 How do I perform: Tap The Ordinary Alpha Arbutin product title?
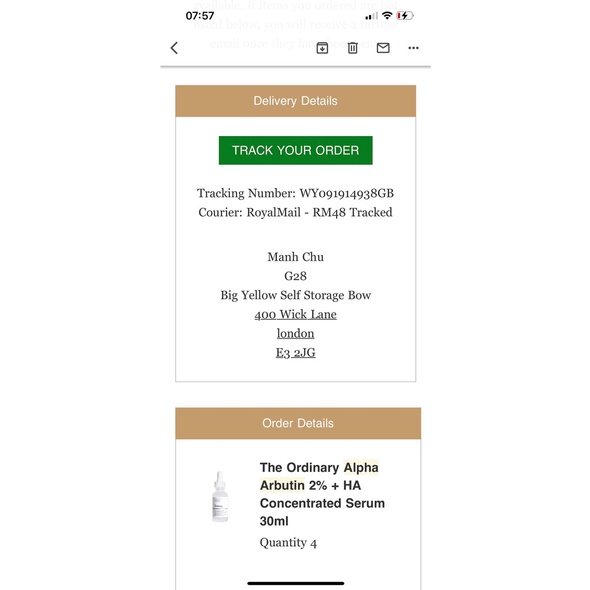click(322, 494)
